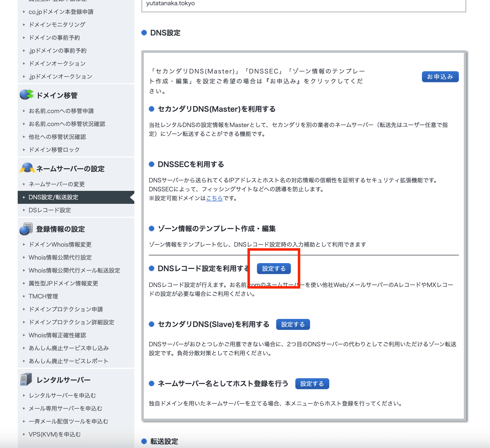Viewport: 490px width, 448px height.
Task: Open TMCH管理 link
Action: [43, 296]
